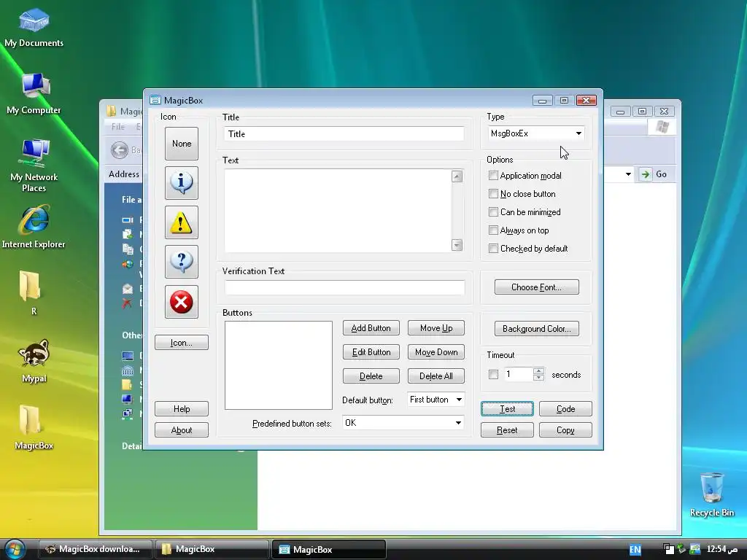Click the Back arrow in Explorer window
The image size is (747, 560).
point(120,150)
